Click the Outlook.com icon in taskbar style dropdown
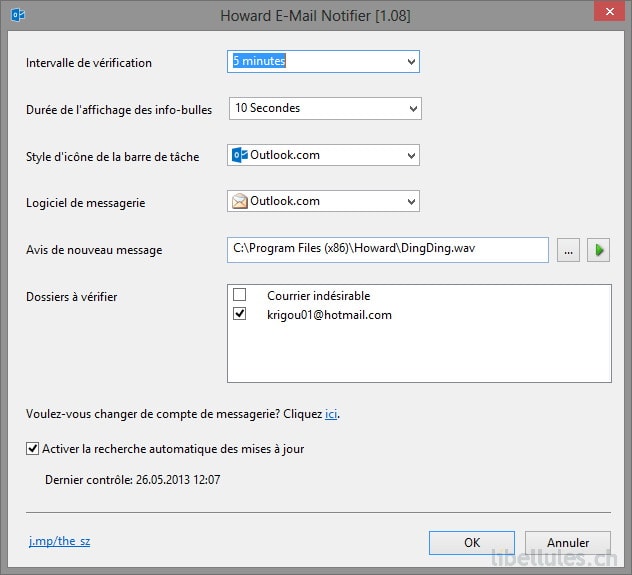 [x=239, y=155]
